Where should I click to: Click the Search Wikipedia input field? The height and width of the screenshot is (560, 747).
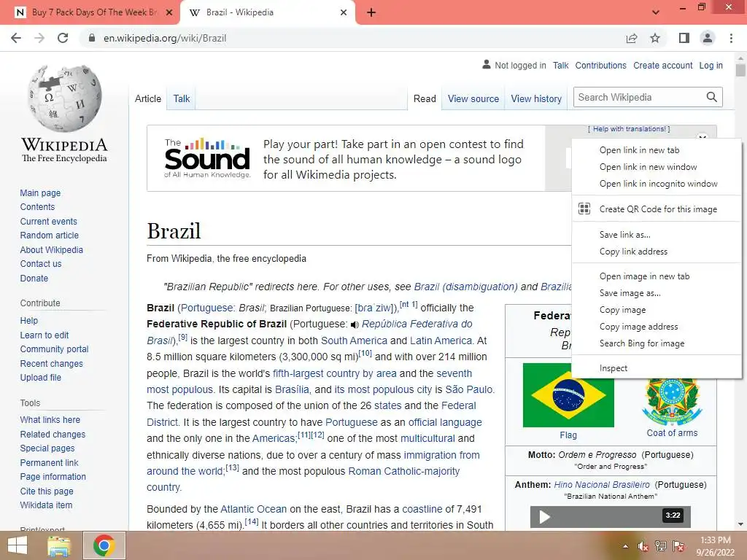click(638, 97)
